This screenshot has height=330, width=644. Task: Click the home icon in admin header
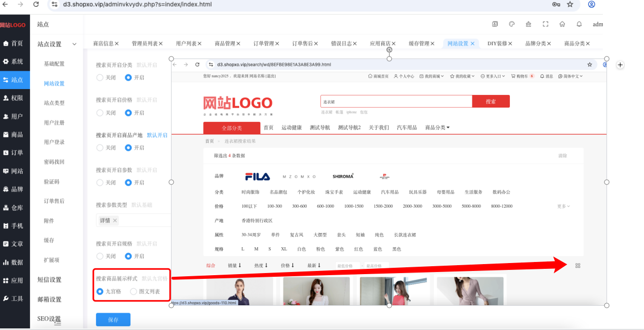coord(562,24)
